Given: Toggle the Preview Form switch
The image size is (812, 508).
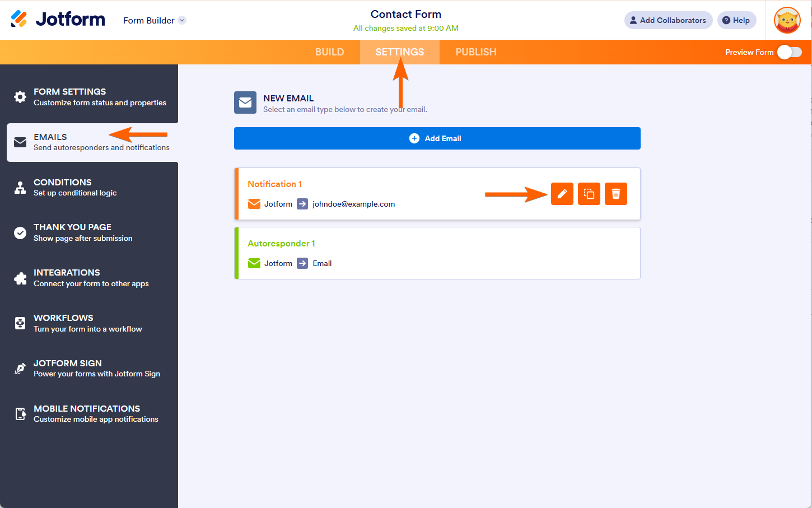Looking at the screenshot, I should coord(790,52).
